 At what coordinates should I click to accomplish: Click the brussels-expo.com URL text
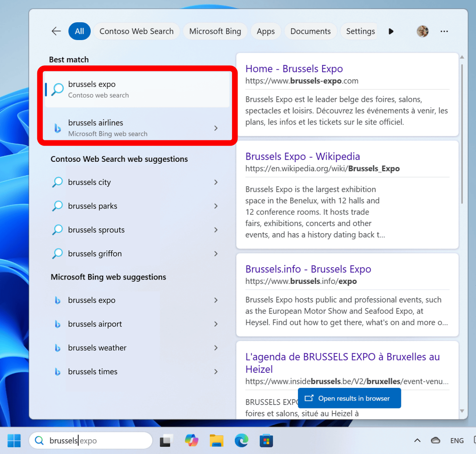pos(302,81)
